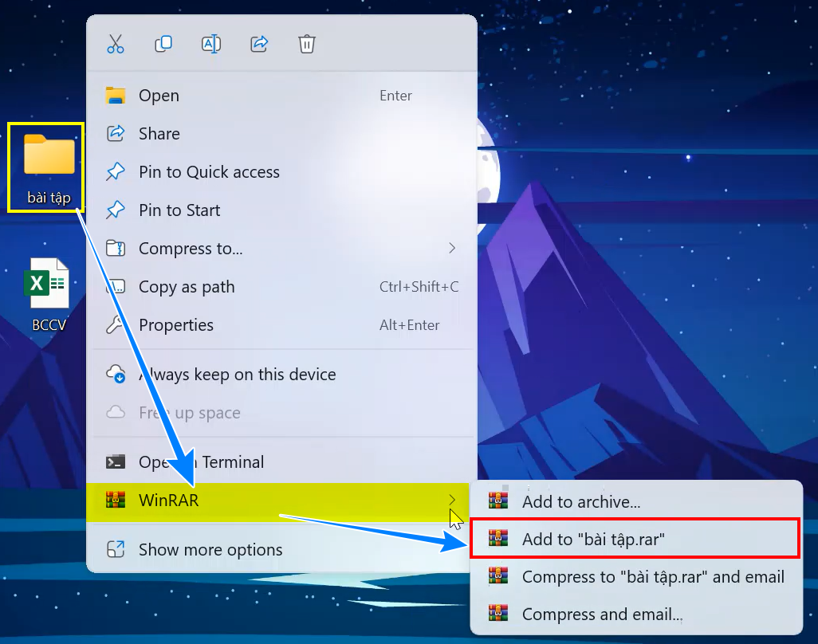Expand the WinRAR submenu arrow
Viewport: 818px width, 644px height.
pos(452,500)
